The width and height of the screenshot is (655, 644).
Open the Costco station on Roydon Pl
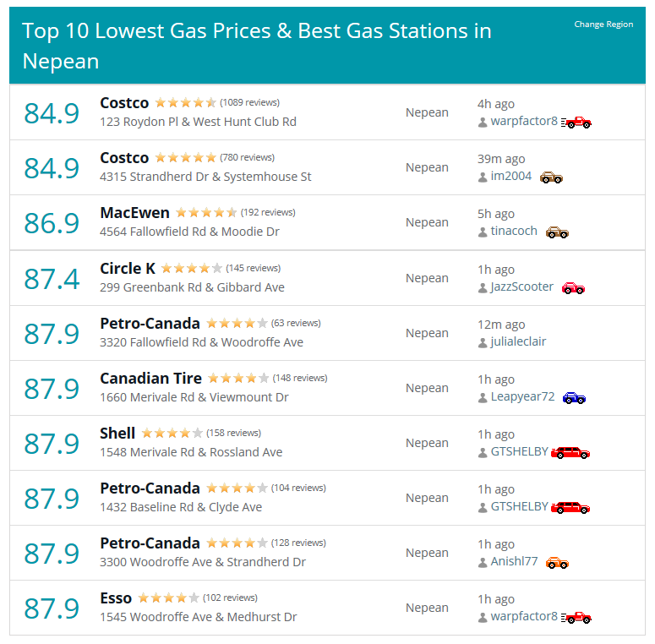coord(124,103)
